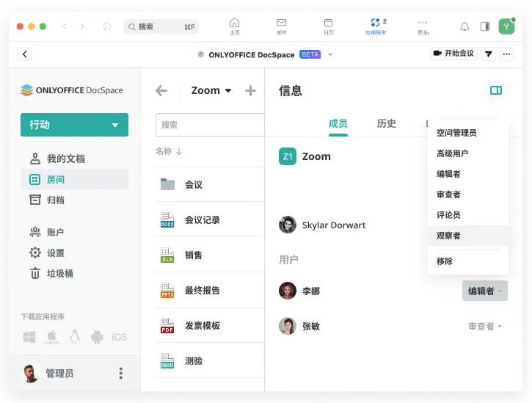532x403 pixels.
Task: Open 设置 settings in the sidebar
Action: pyautogui.click(x=47, y=253)
